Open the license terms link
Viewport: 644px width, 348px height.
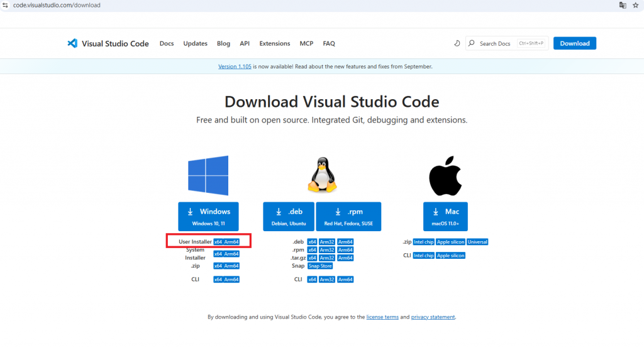[x=382, y=317]
